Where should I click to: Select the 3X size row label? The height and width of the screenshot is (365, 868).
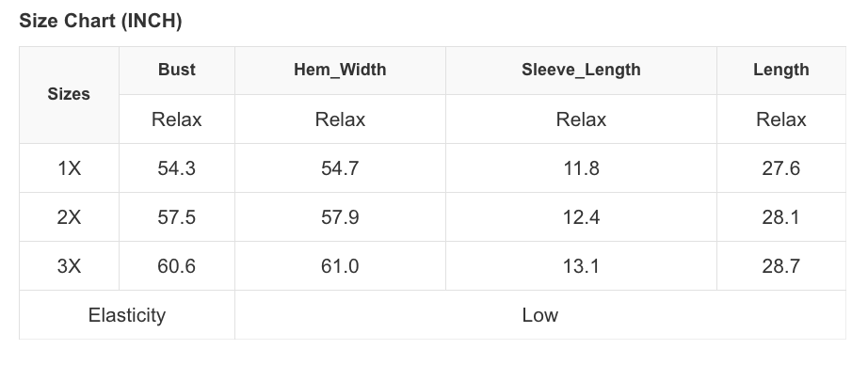click(69, 266)
